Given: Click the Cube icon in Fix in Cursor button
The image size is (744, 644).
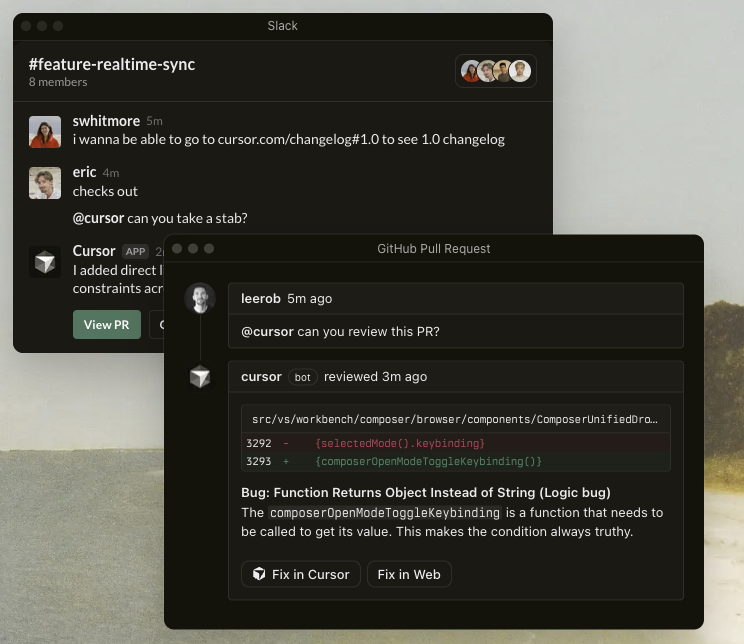Looking at the screenshot, I should point(259,574).
